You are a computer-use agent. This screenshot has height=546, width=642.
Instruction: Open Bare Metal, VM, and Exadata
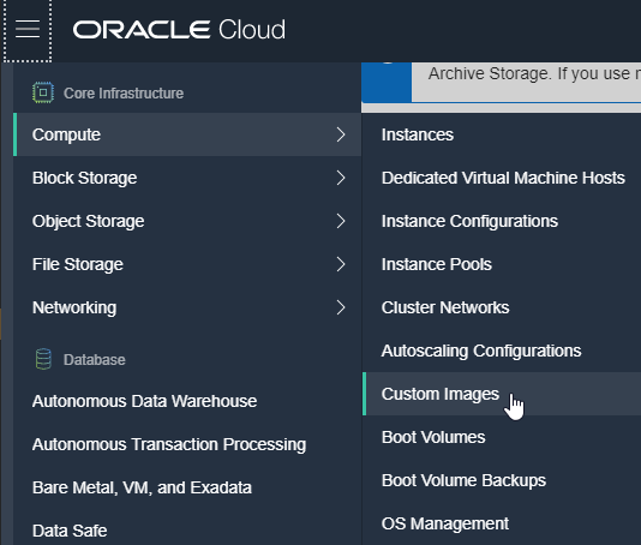click(x=142, y=487)
